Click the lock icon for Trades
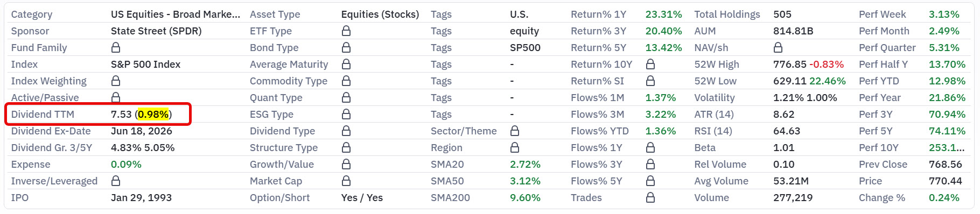Screen dimensions: 980x214 (650, 198)
